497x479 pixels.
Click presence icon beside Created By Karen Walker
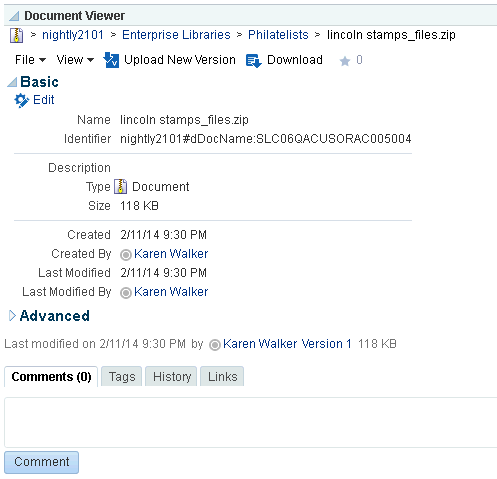pyautogui.click(x=126, y=255)
